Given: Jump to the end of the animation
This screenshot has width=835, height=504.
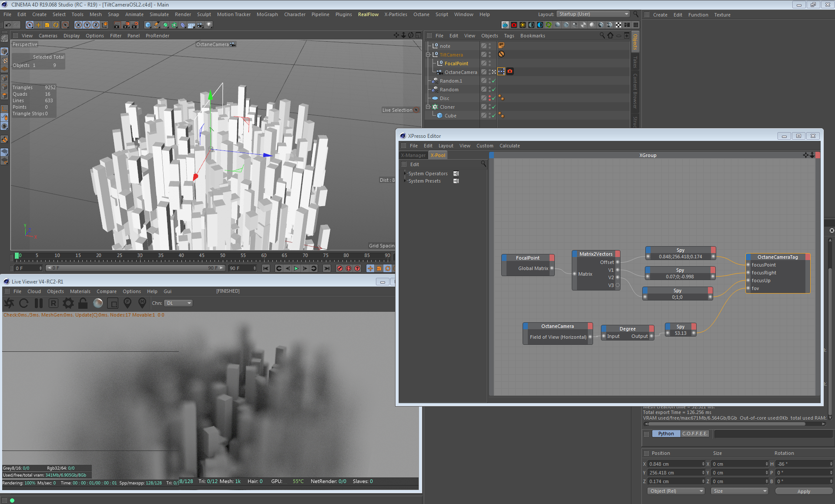Looking at the screenshot, I should coord(327,268).
